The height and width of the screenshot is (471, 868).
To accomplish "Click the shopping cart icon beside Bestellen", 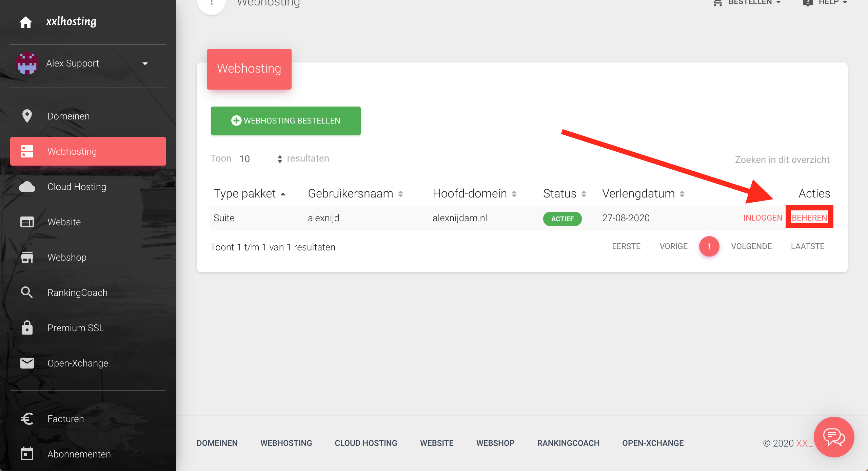I will point(717,3).
